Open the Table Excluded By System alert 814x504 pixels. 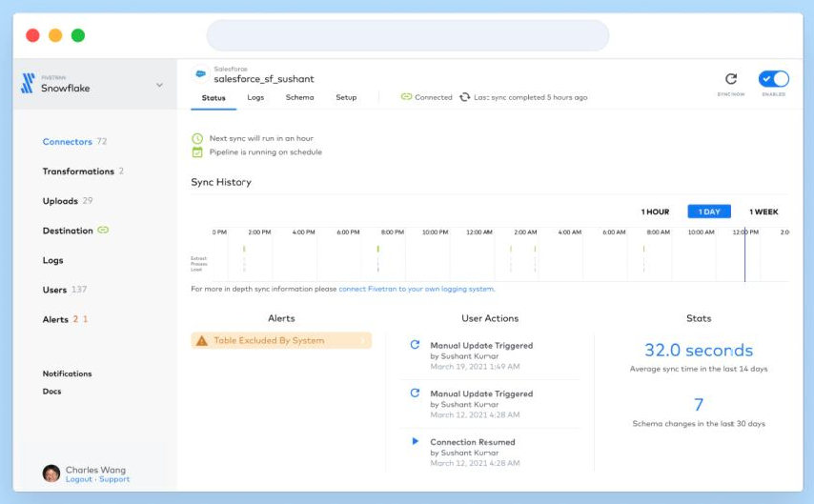click(281, 340)
